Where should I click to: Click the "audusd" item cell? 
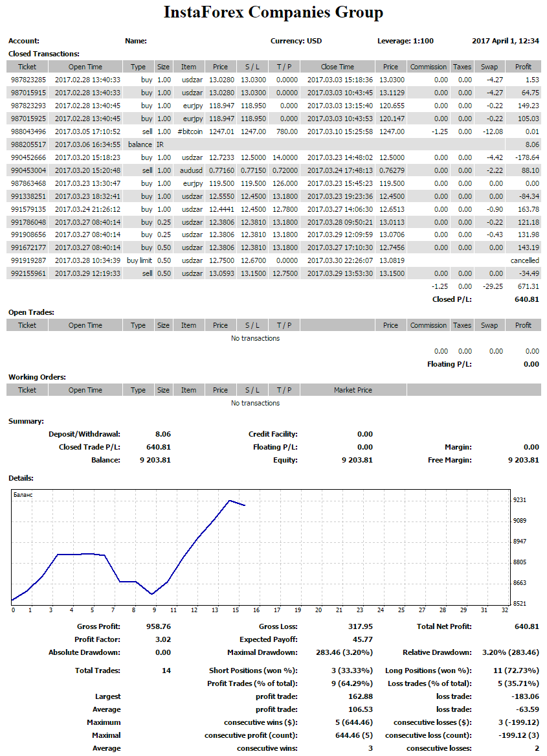pyautogui.click(x=192, y=170)
